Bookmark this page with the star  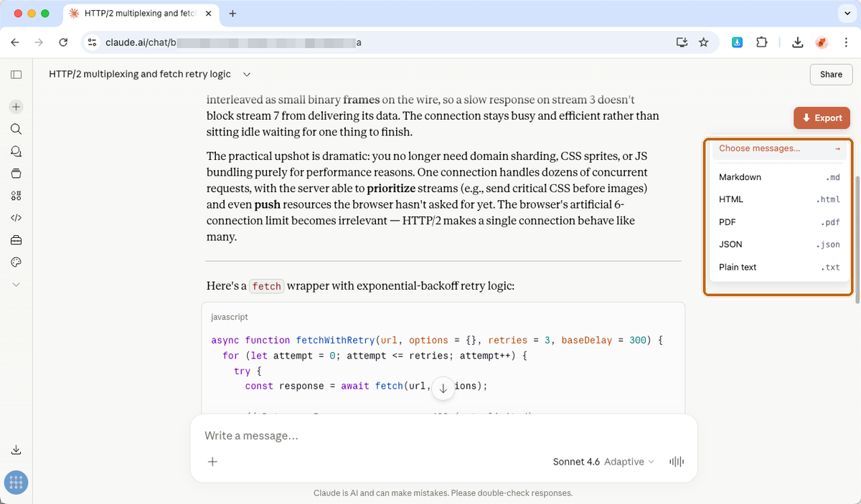[703, 43]
